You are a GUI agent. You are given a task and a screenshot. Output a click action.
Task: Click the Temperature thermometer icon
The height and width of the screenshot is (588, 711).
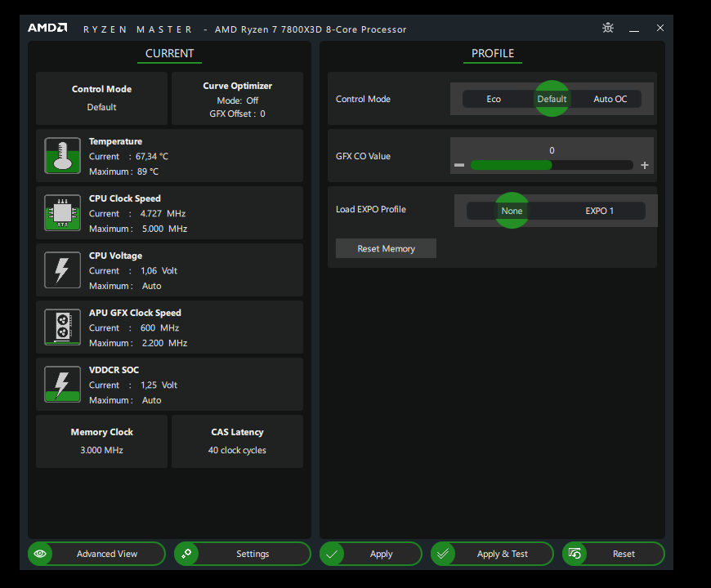coord(63,156)
